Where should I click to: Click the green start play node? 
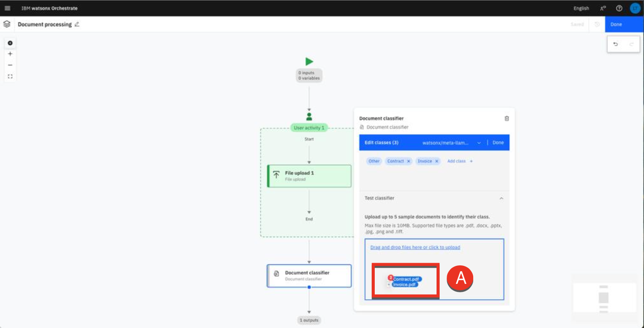tap(309, 62)
